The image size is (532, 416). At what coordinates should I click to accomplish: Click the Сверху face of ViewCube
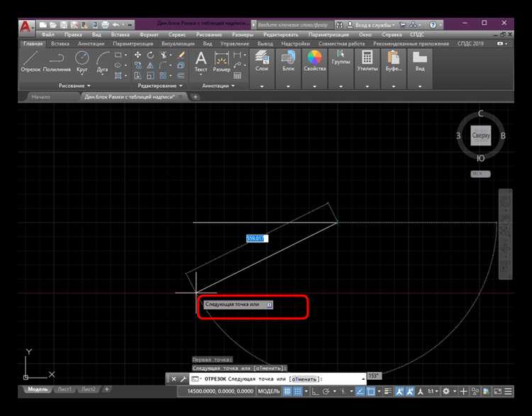(481, 135)
